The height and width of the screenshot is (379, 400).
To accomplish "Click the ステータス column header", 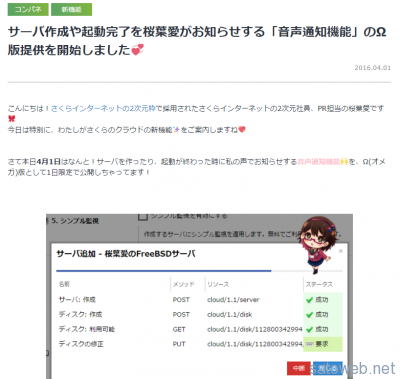I will click(x=319, y=284).
